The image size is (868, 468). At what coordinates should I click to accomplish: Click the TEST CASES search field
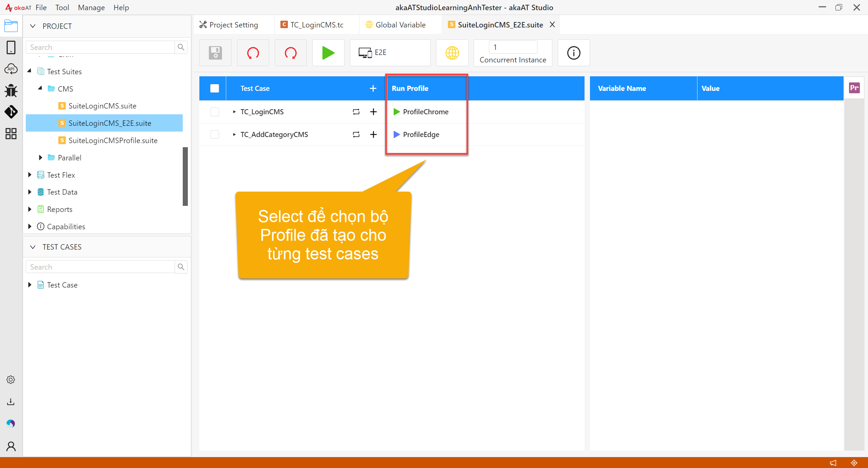coord(100,267)
